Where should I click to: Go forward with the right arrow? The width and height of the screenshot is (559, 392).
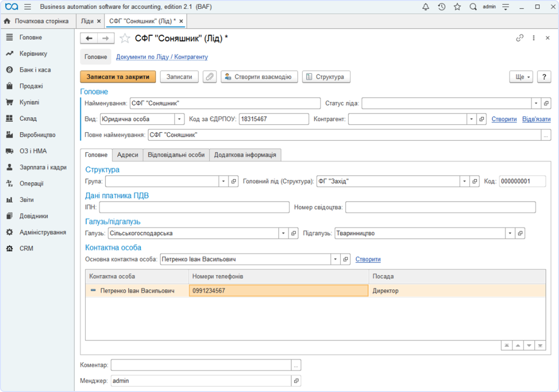tap(106, 38)
